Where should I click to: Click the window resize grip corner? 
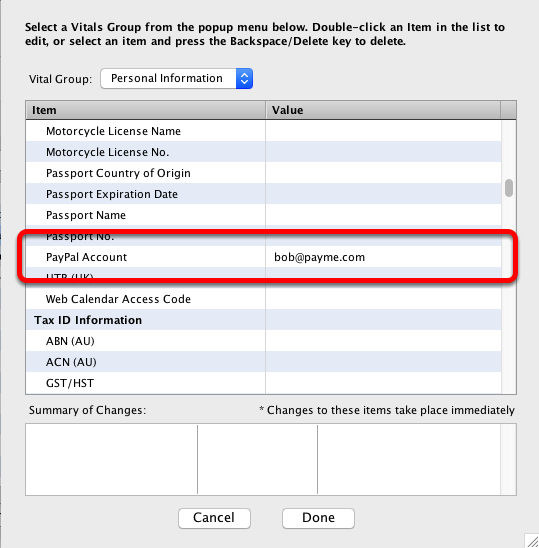tap(532, 541)
